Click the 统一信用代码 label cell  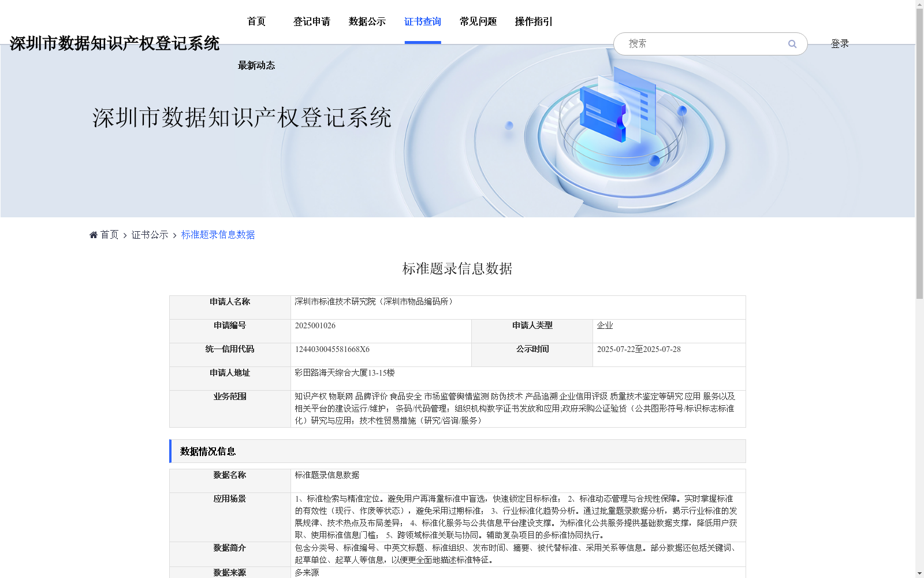pyautogui.click(x=230, y=355)
